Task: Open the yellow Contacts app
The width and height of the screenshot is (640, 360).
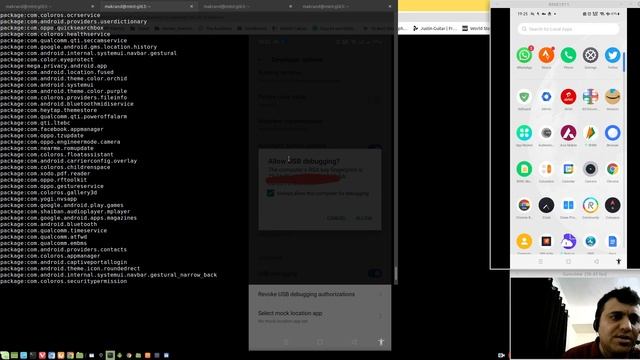Action: 524,241
